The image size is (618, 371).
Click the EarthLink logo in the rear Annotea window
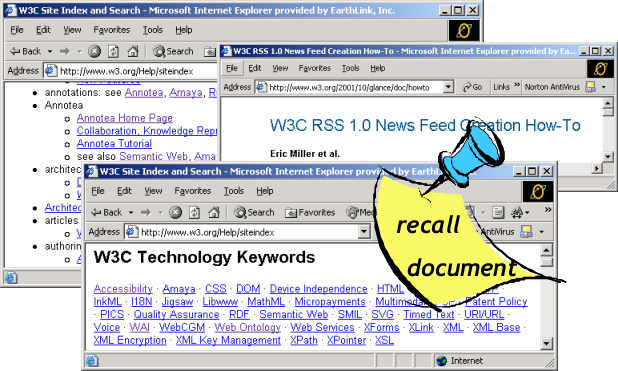(x=464, y=30)
